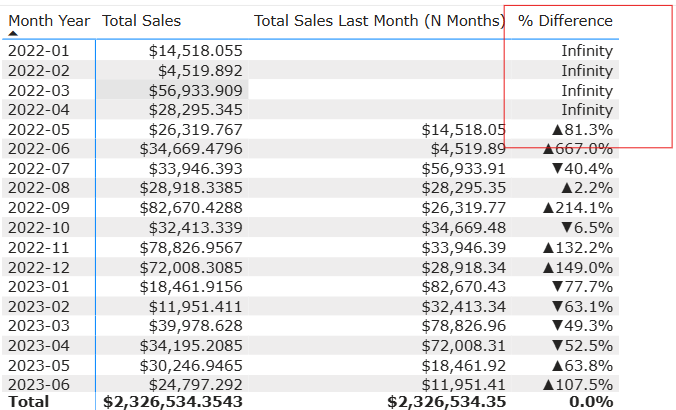Click the % Difference column header

565,20
